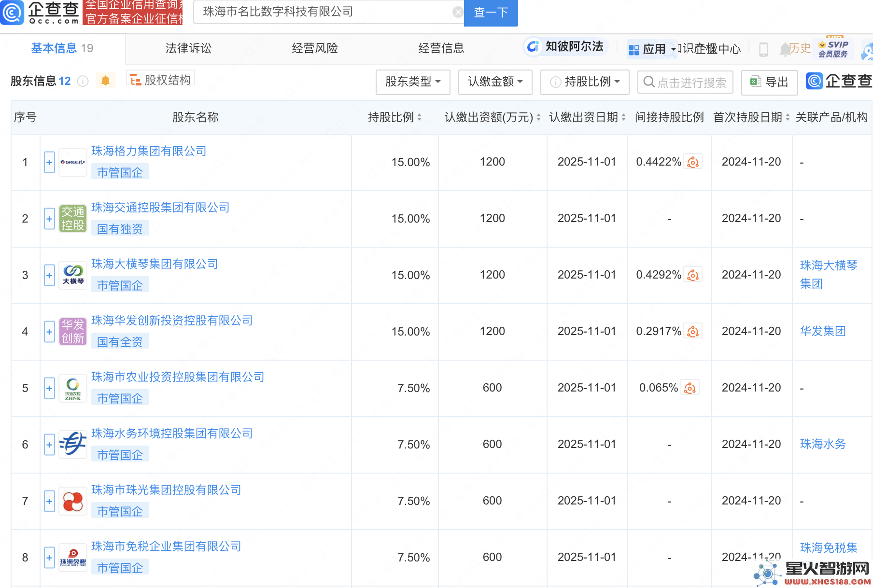Open 股东类型 filter dropdown

point(413,82)
